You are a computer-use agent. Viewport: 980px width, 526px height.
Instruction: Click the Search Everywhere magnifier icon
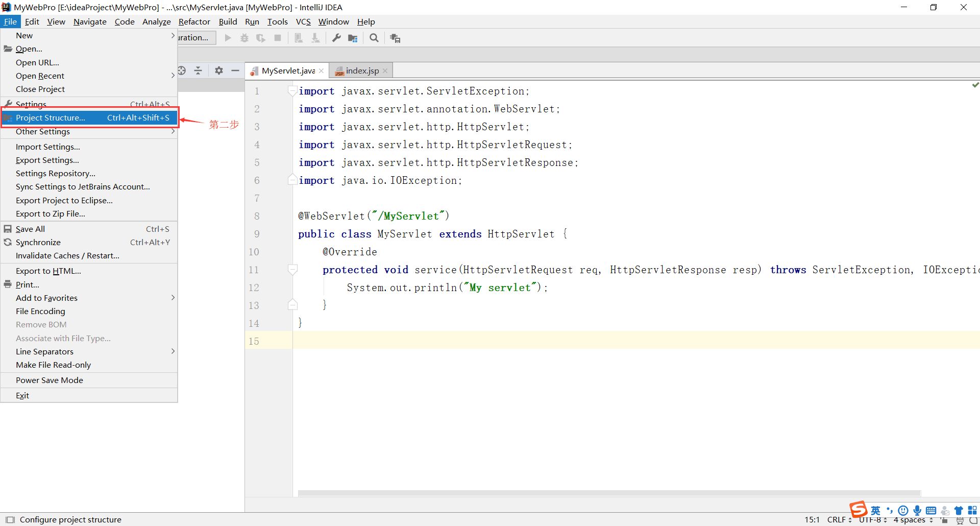click(374, 38)
